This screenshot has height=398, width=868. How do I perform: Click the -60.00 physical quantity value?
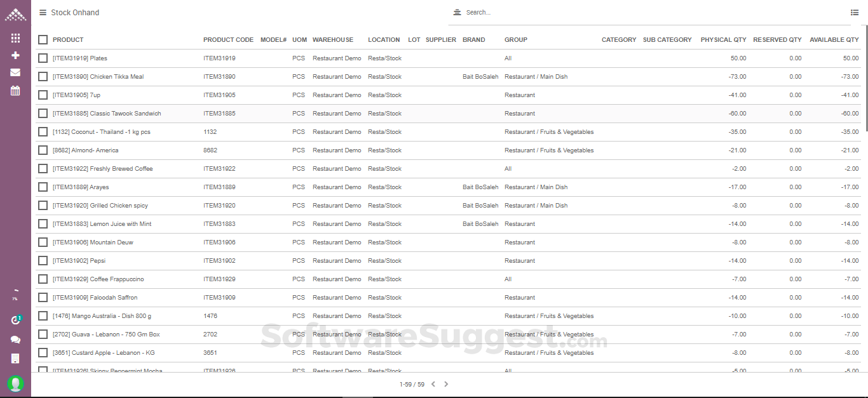(x=737, y=114)
